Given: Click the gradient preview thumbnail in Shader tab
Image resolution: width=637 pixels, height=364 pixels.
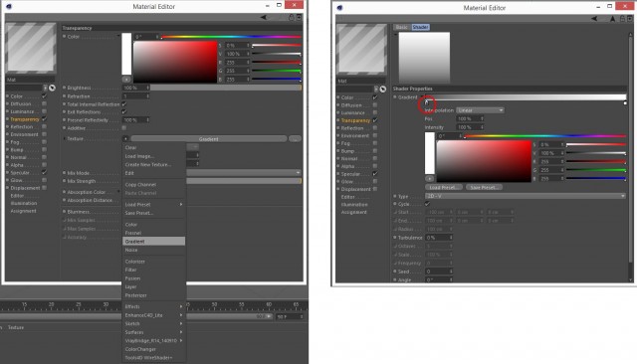Looking at the screenshot, I should [x=424, y=58].
